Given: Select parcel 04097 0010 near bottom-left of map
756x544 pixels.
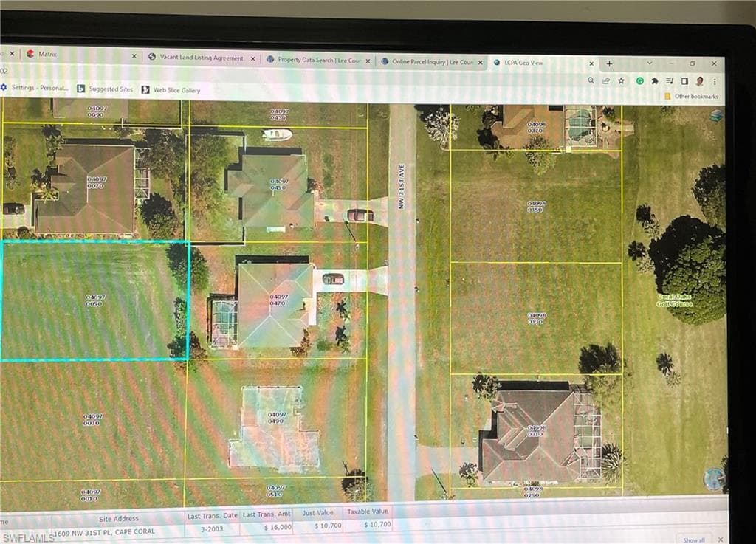Looking at the screenshot, I should tap(90, 495).
